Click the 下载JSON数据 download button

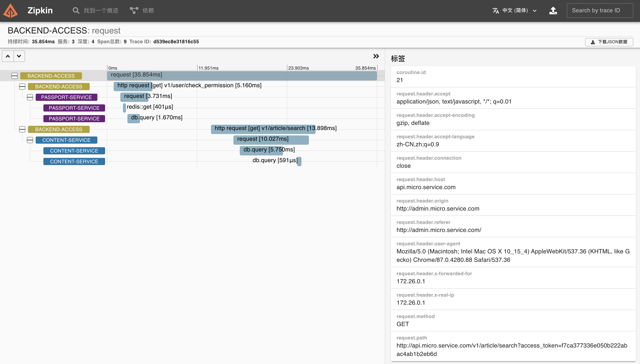(x=609, y=42)
